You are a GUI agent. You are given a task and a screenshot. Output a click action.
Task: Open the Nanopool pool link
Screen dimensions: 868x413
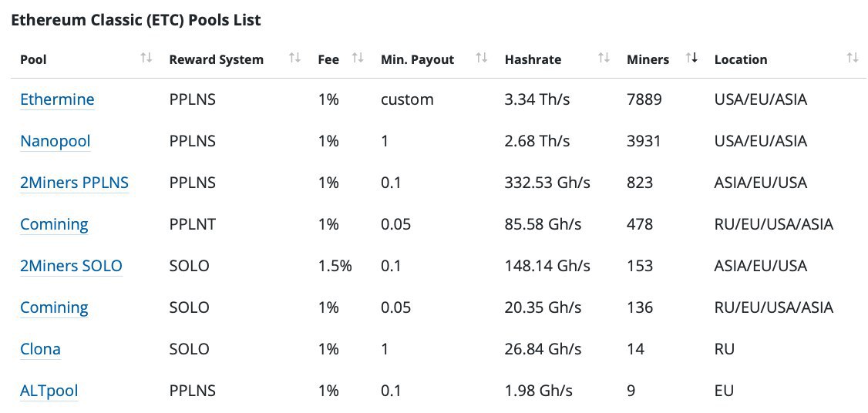(x=56, y=141)
